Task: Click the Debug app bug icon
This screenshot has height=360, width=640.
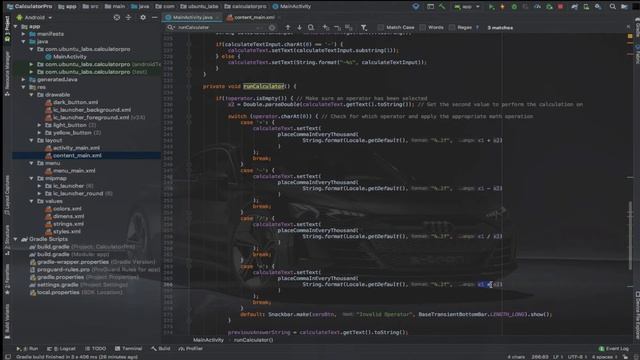Action: (x=514, y=7)
